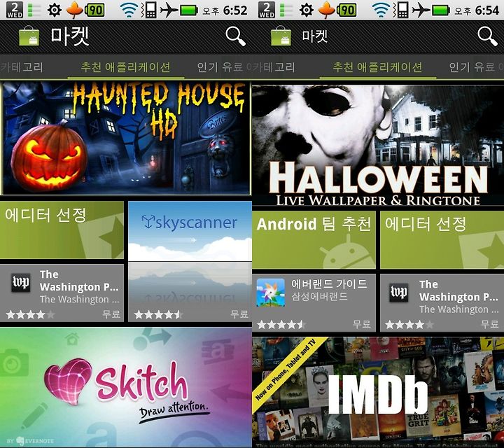
Task: Tap the star rating on skyscanner tile
Action: 157,314
